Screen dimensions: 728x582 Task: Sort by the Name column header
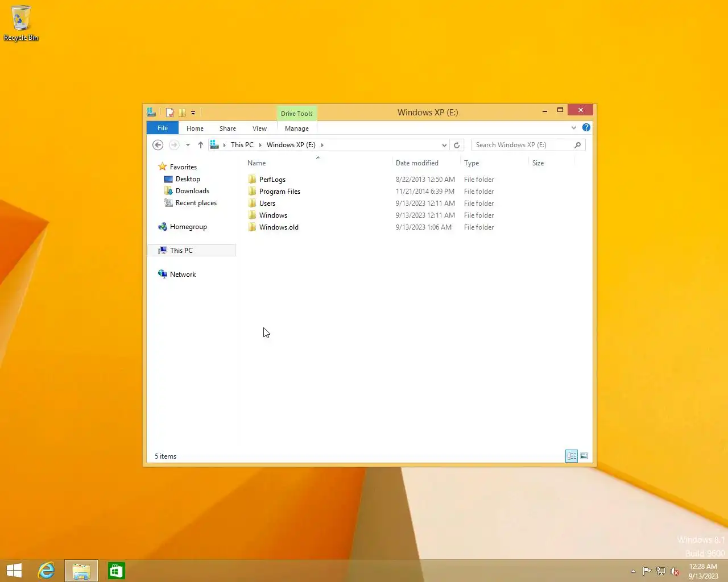(x=318, y=163)
